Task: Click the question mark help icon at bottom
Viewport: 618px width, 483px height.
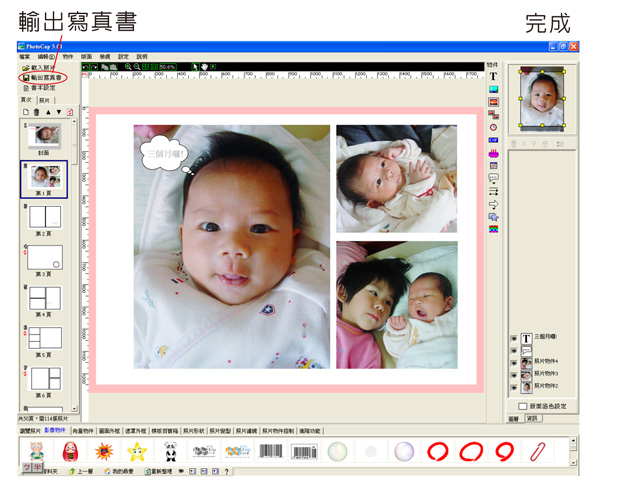Action: [x=226, y=471]
